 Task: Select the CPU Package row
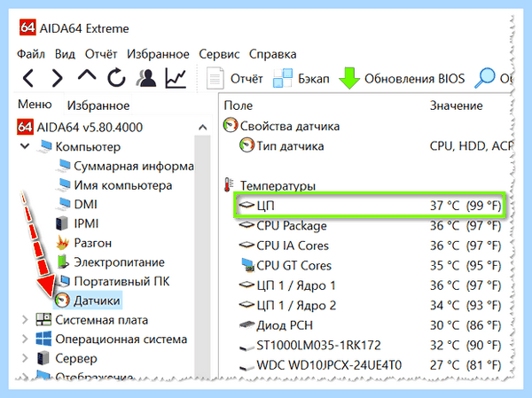(370, 226)
